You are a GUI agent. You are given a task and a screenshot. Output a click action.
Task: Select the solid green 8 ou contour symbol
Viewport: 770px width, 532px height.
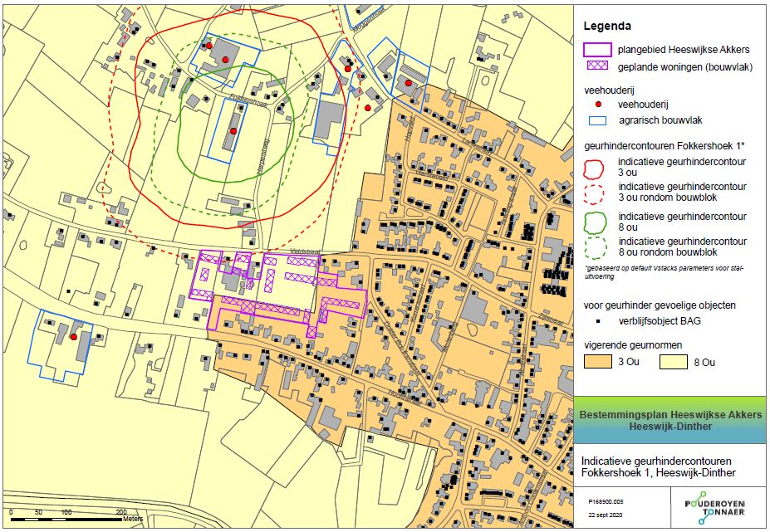coord(596,222)
